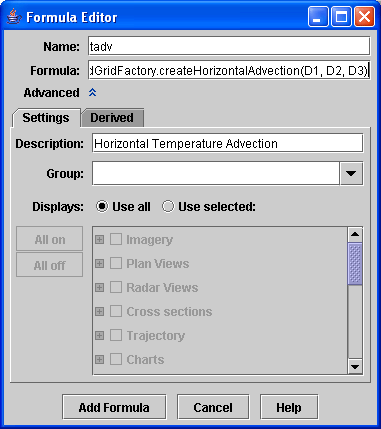Expand the Trajectory tree node
Screen dimensions: 381x429
(99, 335)
